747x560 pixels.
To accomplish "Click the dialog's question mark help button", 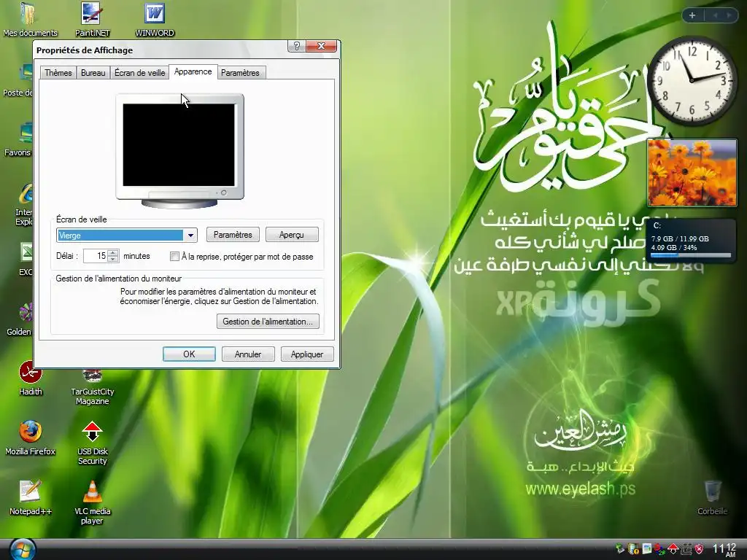I will [296, 46].
